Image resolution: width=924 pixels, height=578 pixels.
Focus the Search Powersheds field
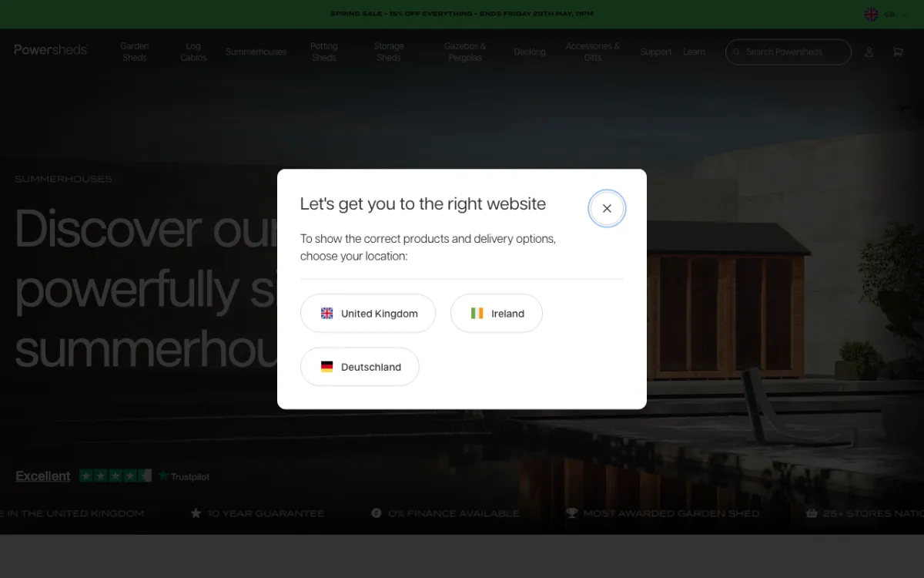point(788,52)
